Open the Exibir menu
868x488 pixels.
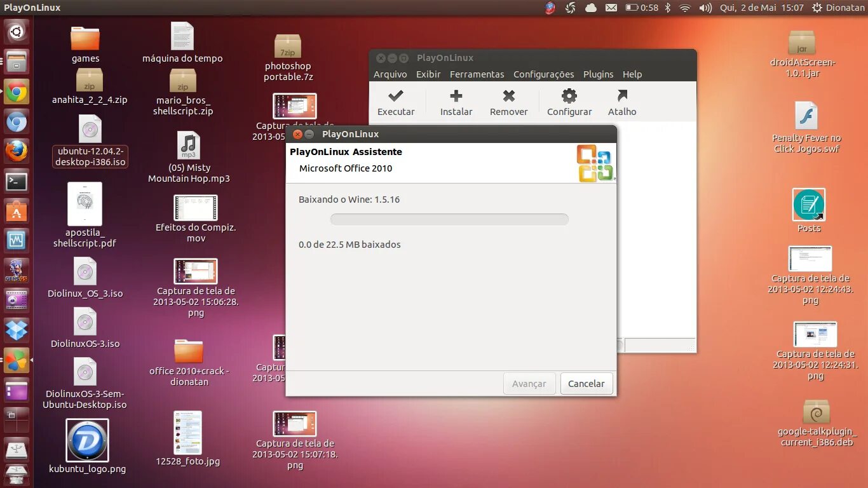click(x=428, y=74)
